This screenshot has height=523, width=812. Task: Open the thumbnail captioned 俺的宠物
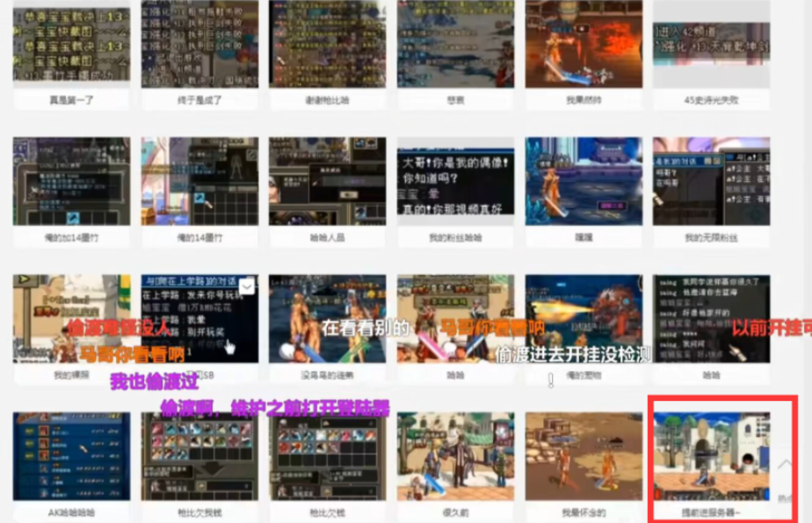pyautogui.click(x=584, y=318)
